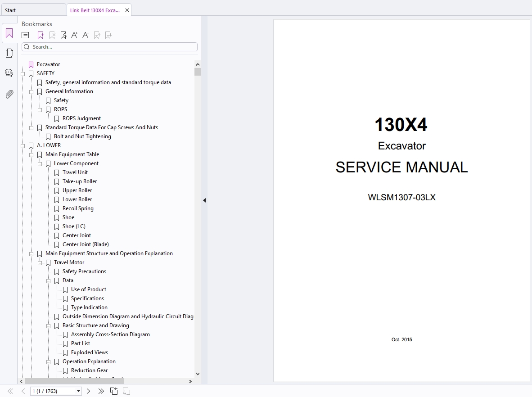Open the Comments panel icon
Image resolution: width=532 pixels, height=397 pixels.
[9, 73]
